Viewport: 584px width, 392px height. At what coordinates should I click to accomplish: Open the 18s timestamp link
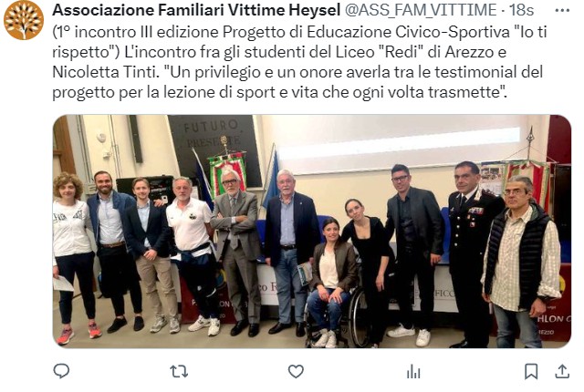(x=521, y=10)
